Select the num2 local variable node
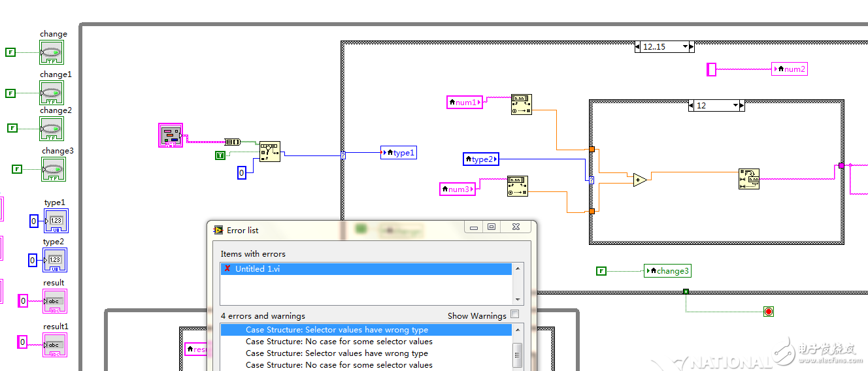Screen dimensions: 868x371 coord(790,69)
